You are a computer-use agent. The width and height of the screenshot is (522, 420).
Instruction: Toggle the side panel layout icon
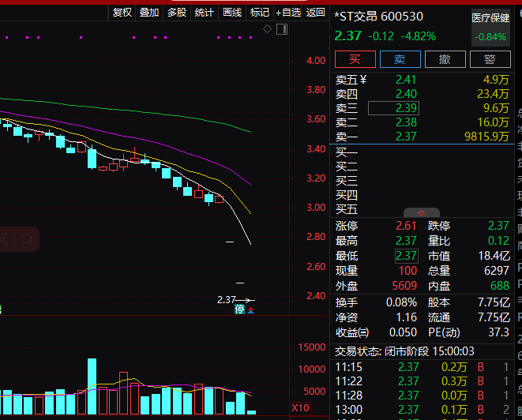[282, 29]
